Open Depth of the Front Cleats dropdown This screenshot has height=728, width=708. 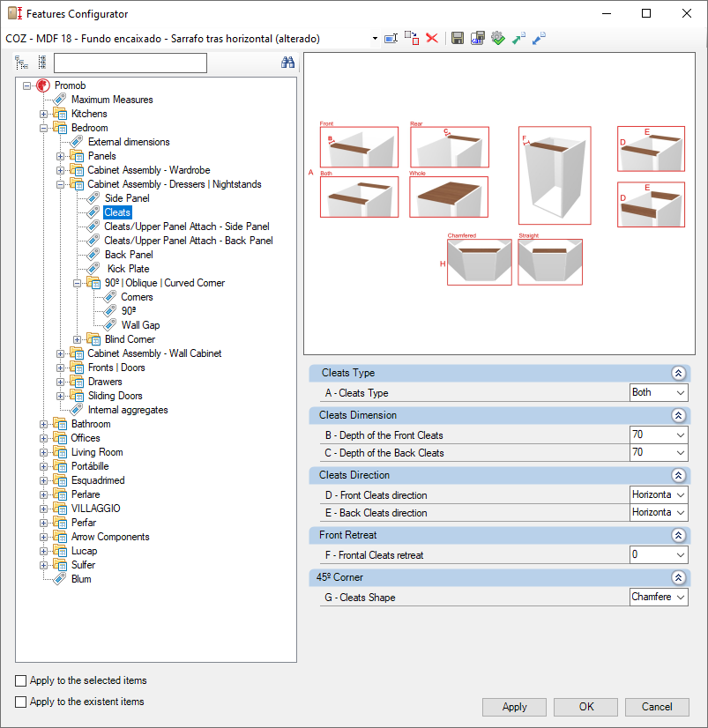[x=681, y=435]
